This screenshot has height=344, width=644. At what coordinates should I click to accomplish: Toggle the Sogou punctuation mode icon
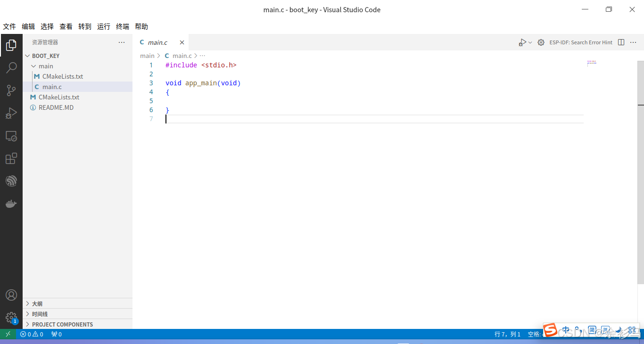click(x=579, y=330)
